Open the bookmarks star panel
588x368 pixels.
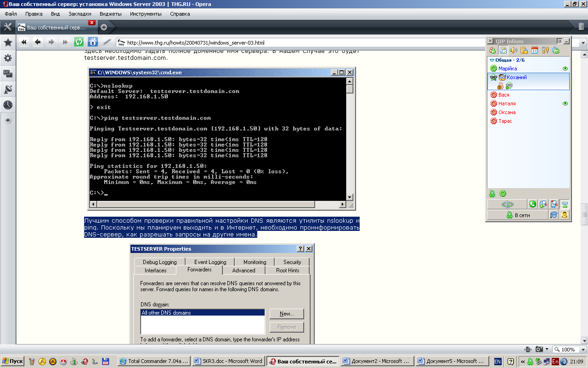click(8, 43)
